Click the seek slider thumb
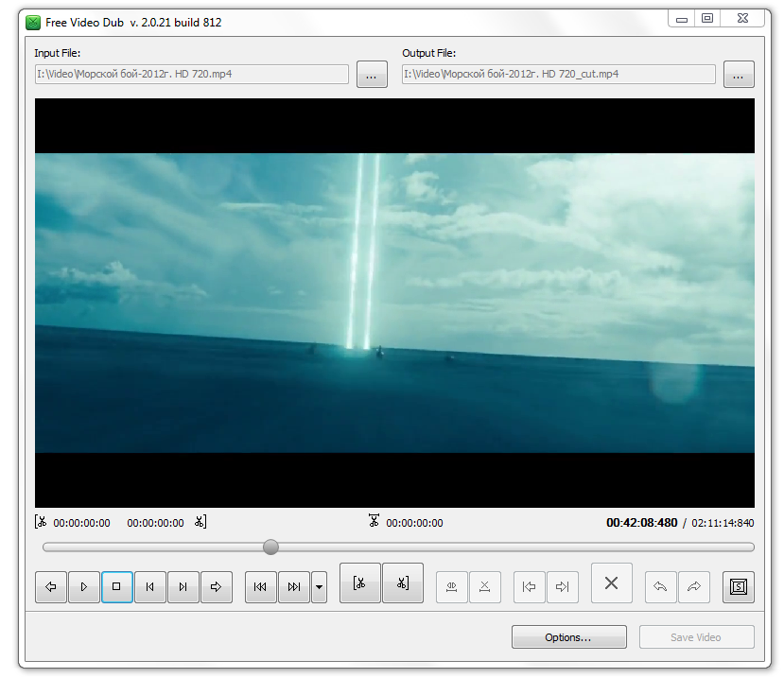This screenshot has width=784, height=678. [270, 547]
